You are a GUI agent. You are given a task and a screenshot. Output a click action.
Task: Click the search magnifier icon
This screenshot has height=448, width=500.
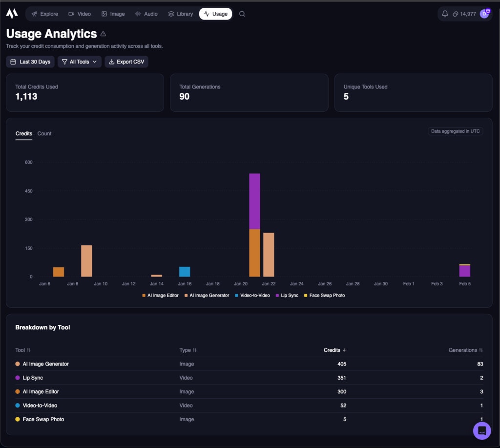pyautogui.click(x=242, y=14)
